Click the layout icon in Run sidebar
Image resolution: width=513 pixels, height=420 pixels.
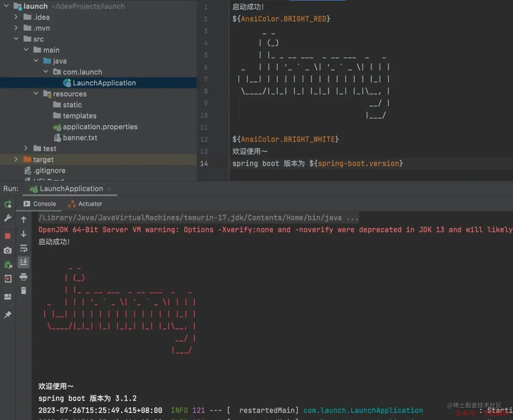click(8, 297)
